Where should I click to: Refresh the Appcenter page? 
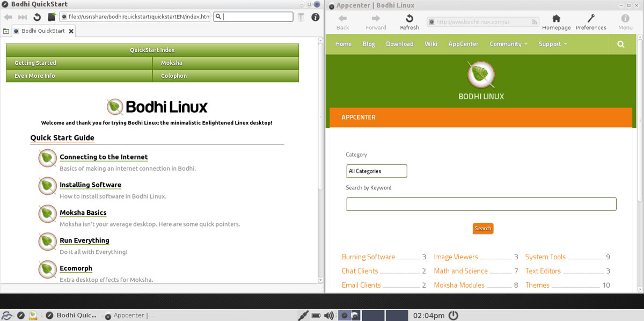click(409, 22)
